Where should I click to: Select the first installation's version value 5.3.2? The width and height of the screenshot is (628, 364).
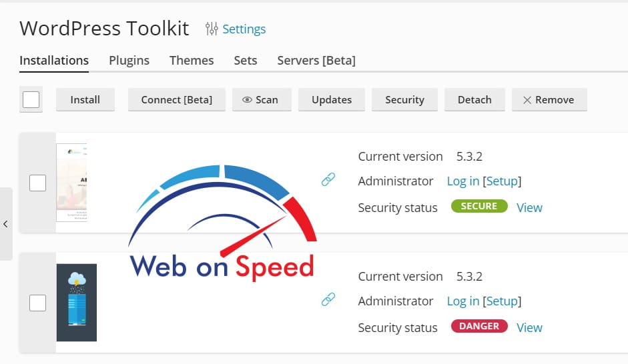(469, 157)
